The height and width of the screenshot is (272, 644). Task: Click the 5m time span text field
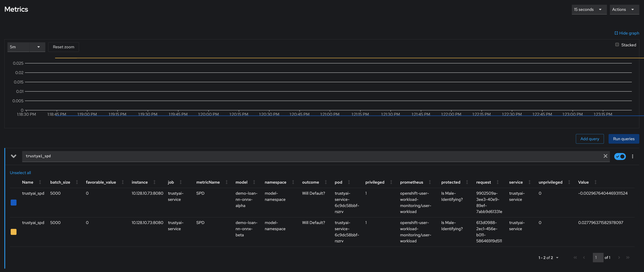tap(18, 47)
